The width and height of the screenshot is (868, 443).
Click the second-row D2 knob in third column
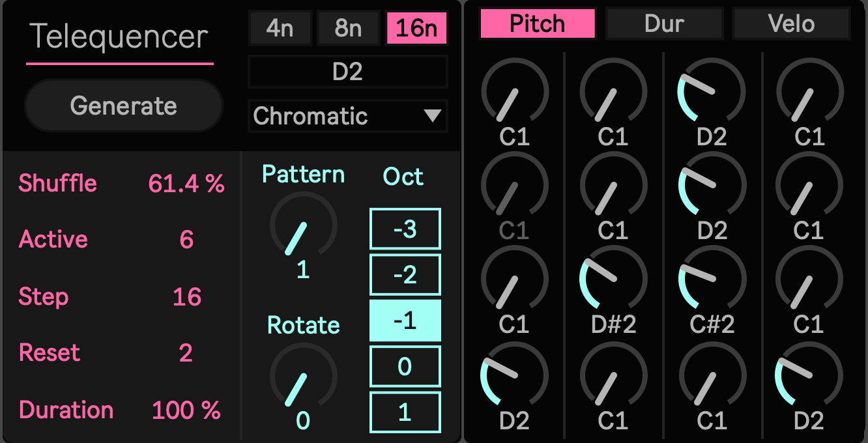click(712, 185)
